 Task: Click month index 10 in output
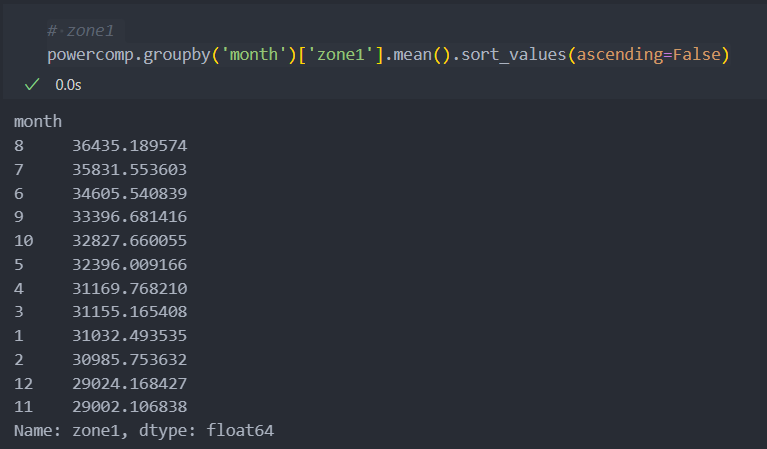pos(23,241)
